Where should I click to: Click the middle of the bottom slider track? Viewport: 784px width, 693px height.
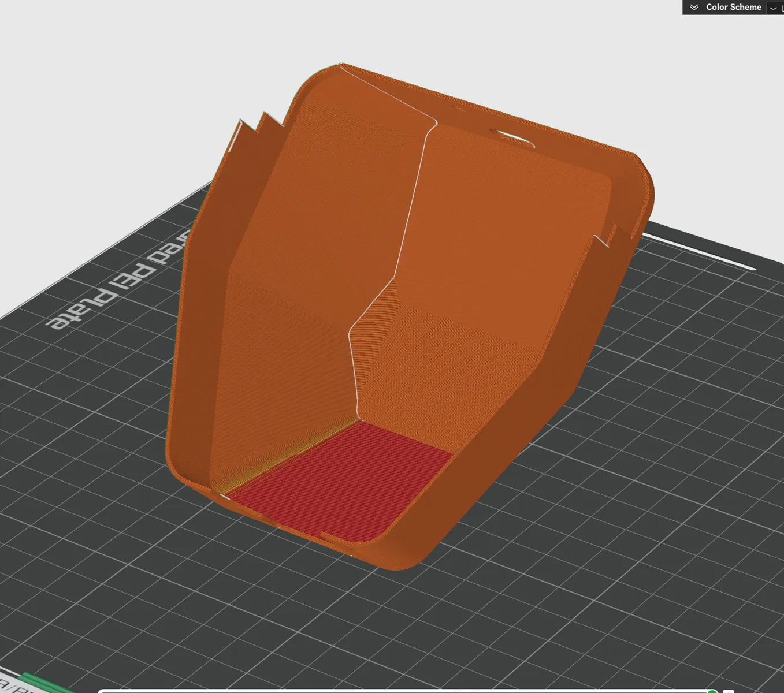[404, 691]
